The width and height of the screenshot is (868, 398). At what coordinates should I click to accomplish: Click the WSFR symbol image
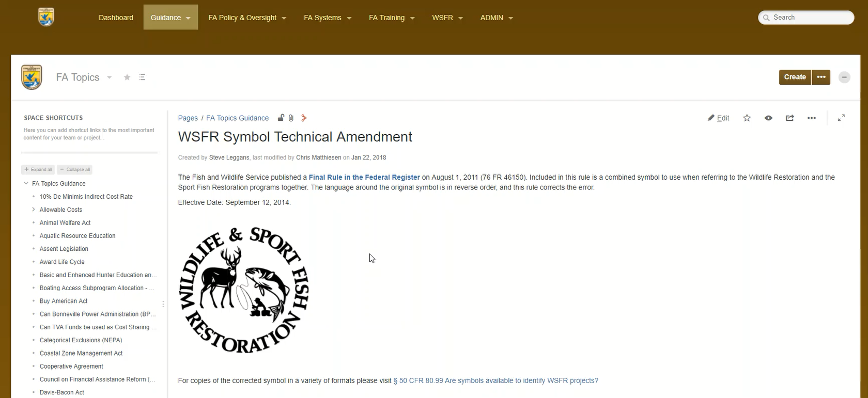point(243,290)
